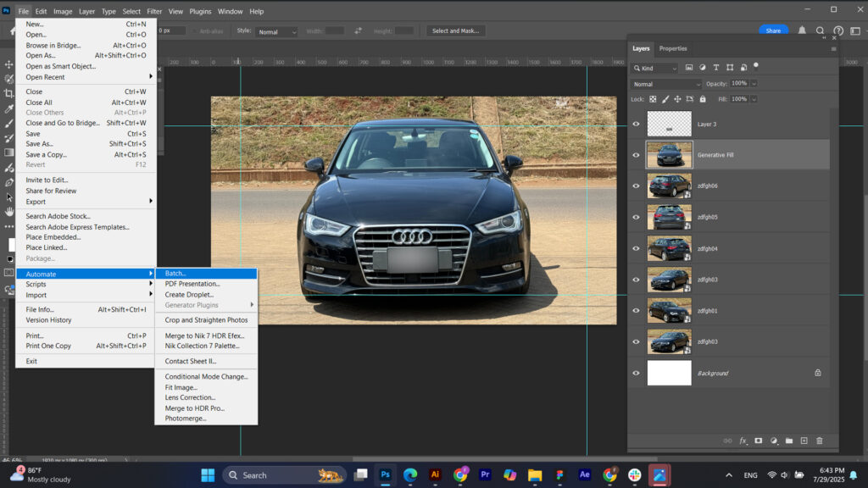The height and width of the screenshot is (488, 868).
Task: Open the Style dropdown in options bar
Action: 277,31
